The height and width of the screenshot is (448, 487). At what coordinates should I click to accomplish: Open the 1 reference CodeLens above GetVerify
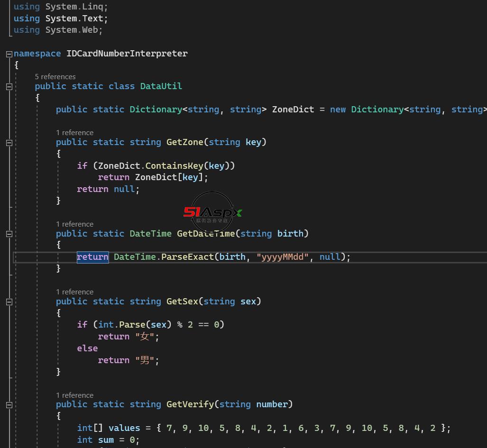coord(74,395)
